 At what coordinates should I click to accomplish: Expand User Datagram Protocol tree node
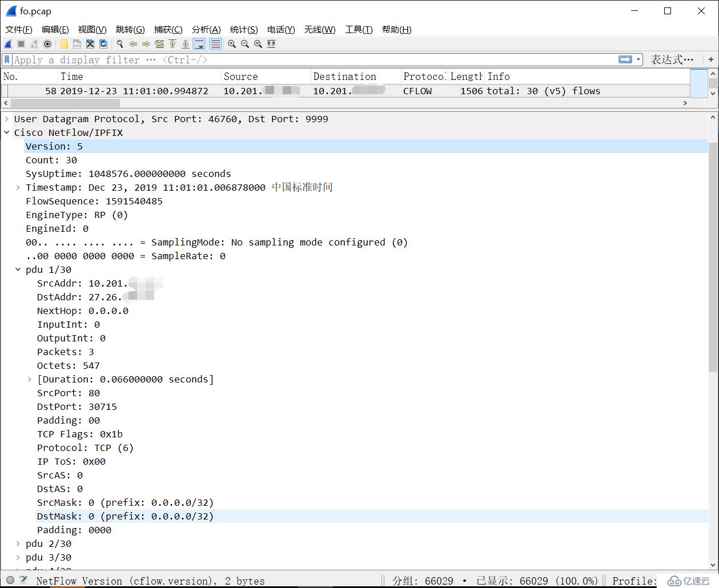tap(7, 119)
